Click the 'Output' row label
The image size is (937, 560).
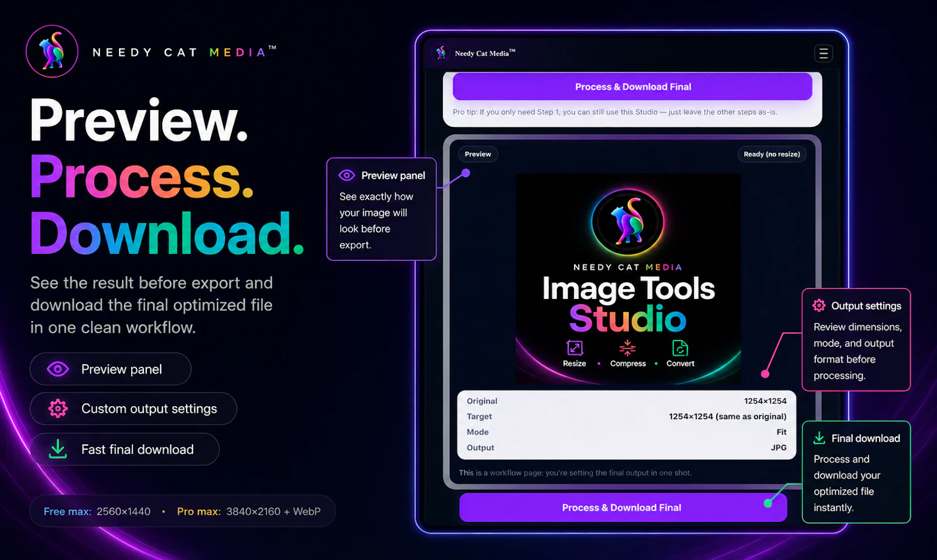tap(480, 447)
